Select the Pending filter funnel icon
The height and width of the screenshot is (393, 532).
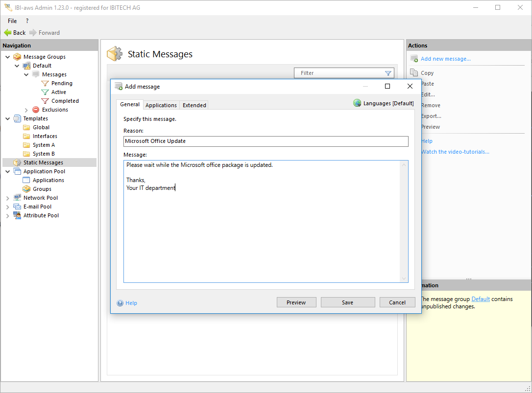click(45, 84)
